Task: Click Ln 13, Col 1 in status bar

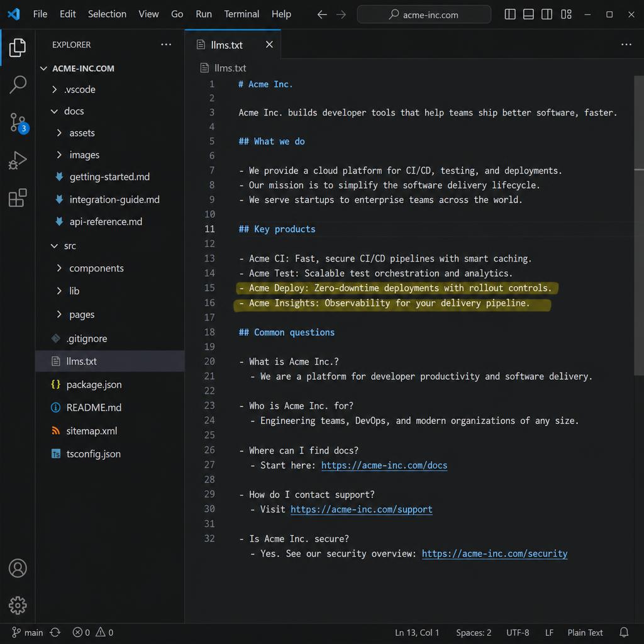Action: click(x=417, y=633)
